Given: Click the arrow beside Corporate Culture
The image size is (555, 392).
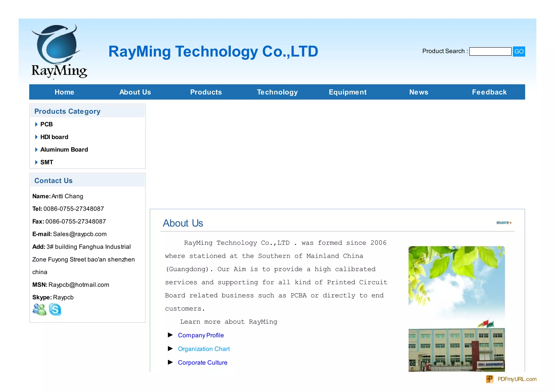Looking at the screenshot, I should coord(170,362).
